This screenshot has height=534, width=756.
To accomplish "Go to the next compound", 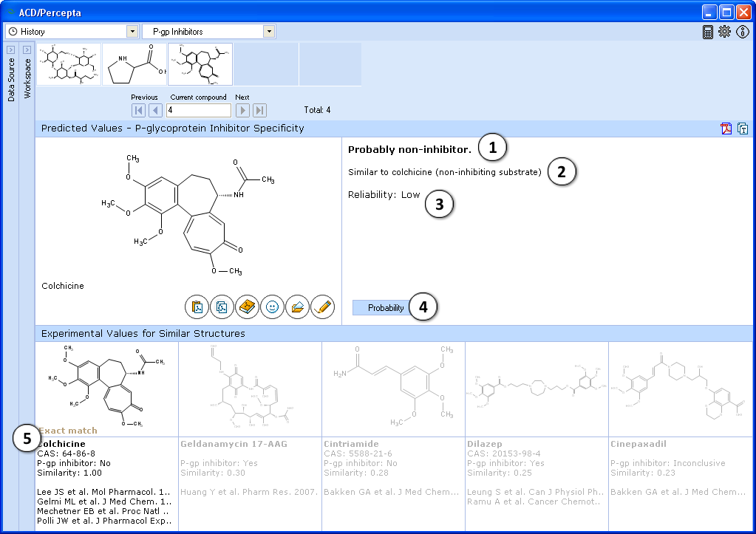I will click(x=242, y=110).
